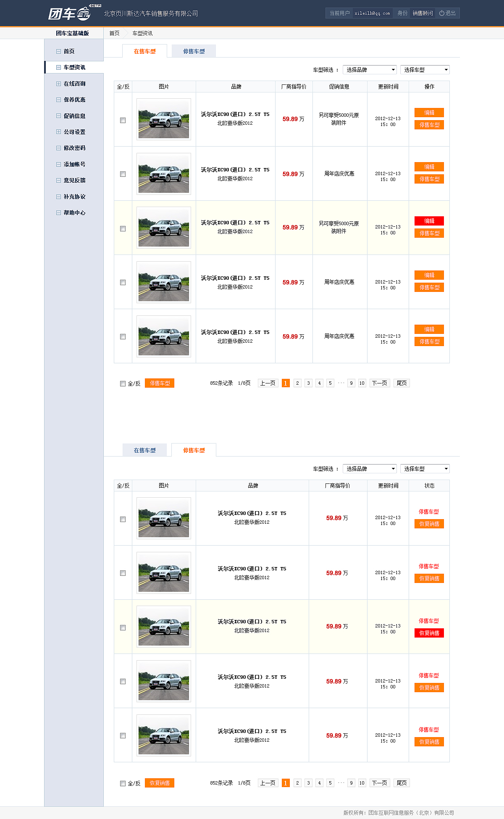The height and width of the screenshot is (819, 504).
Task: Tick checkbox in first row of on-sale table
Action: [123, 120]
